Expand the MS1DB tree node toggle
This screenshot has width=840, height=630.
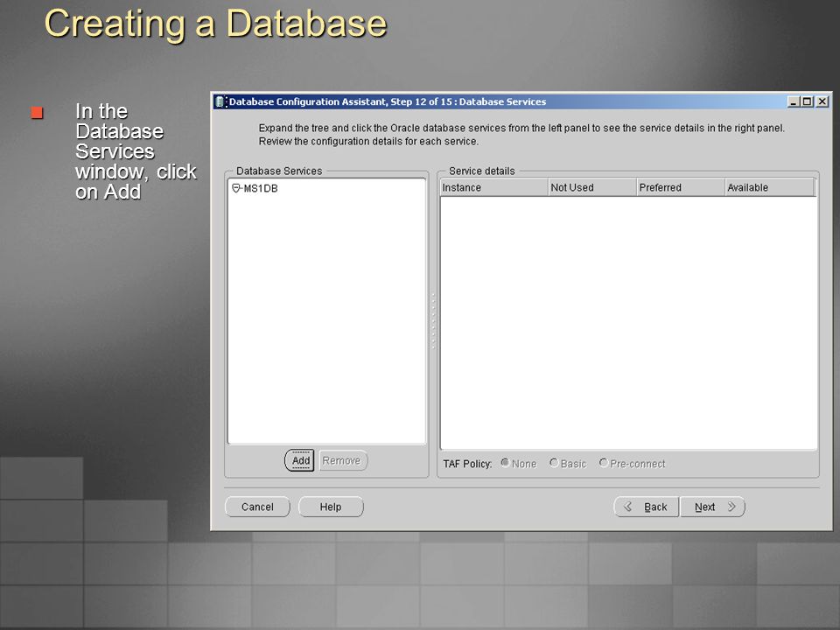pos(235,188)
